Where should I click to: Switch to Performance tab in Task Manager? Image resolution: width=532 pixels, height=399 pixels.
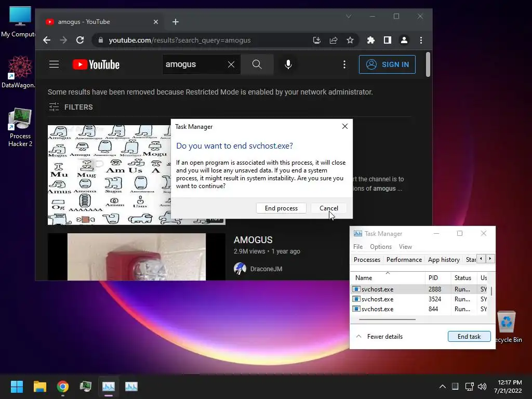click(x=404, y=260)
